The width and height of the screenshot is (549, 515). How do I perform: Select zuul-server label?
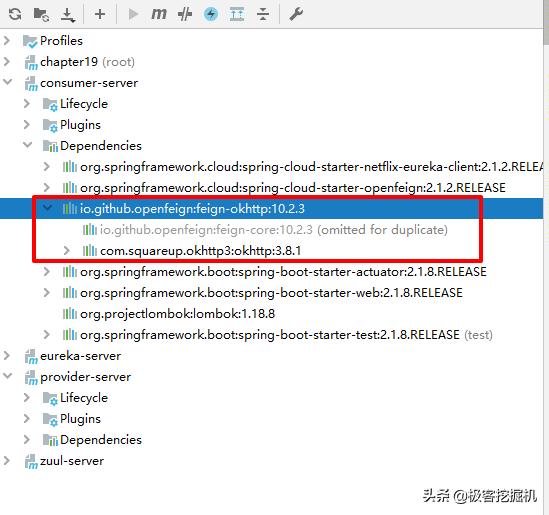pyautogui.click(x=72, y=461)
